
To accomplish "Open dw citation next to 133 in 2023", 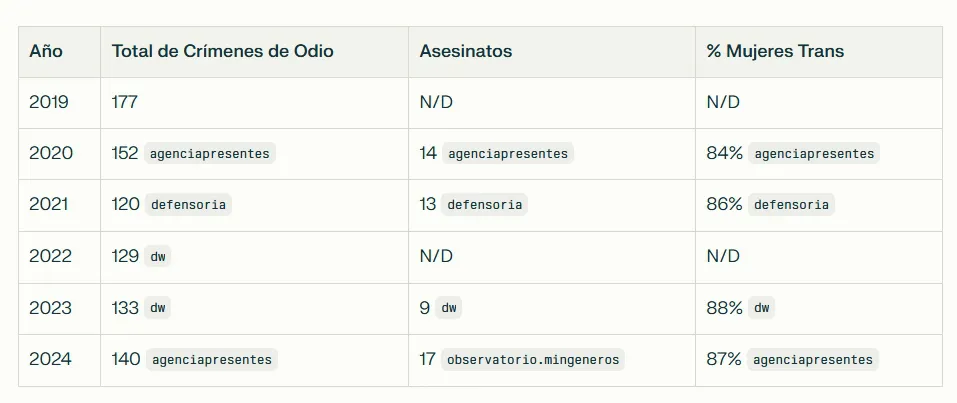I will (158, 308).
